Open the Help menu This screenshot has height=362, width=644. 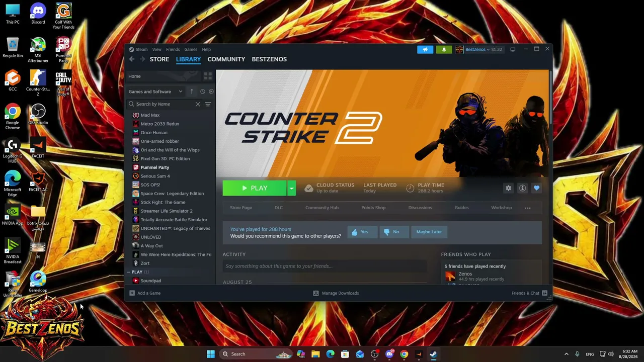point(206,49)
